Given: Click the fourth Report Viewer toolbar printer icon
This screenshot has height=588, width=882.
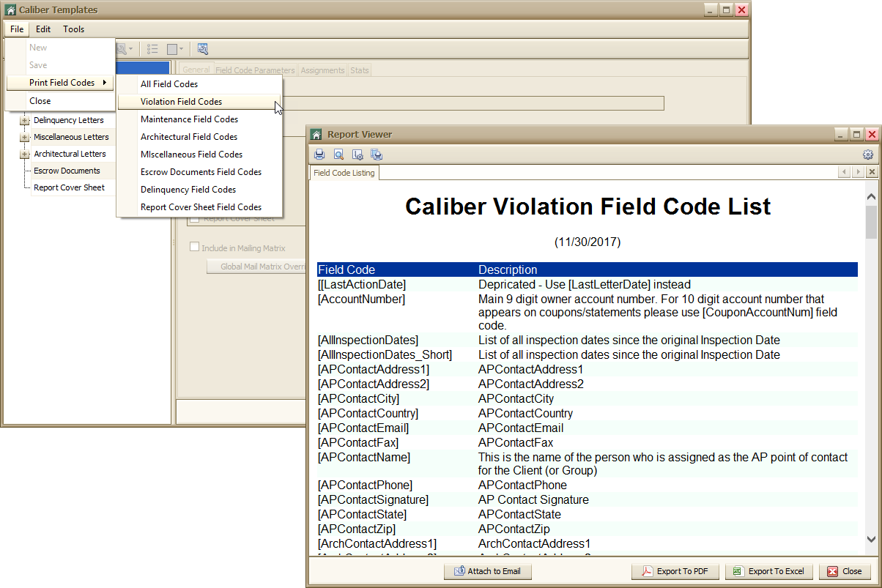Looking at the screenshot, I should (x=377, y=155).
